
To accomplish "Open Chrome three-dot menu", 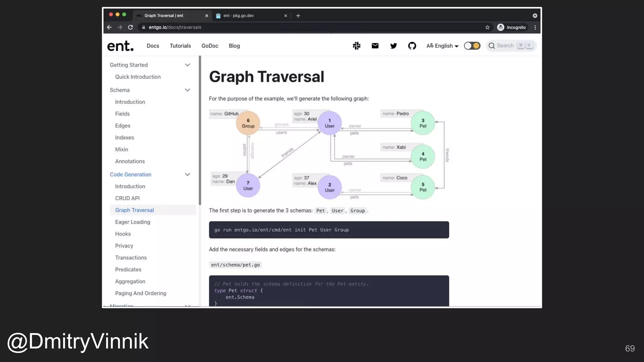I will [x=535, y=27].
